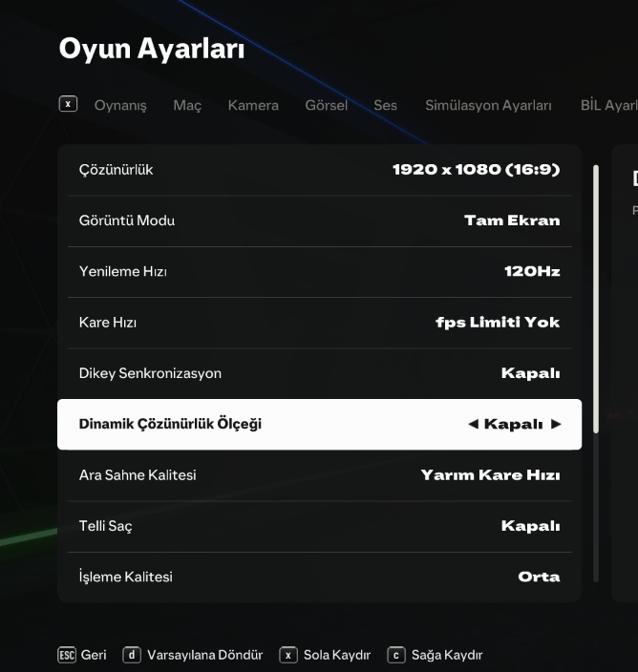Click the X key icon beside the tabs
The width and height of the screenshot is (638, 672).
(x=68, y=104)
